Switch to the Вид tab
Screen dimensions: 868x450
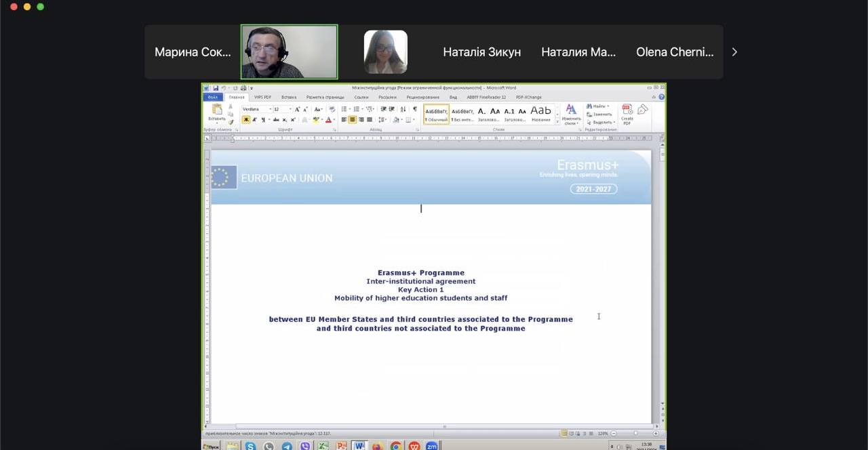tap(453, 97)
